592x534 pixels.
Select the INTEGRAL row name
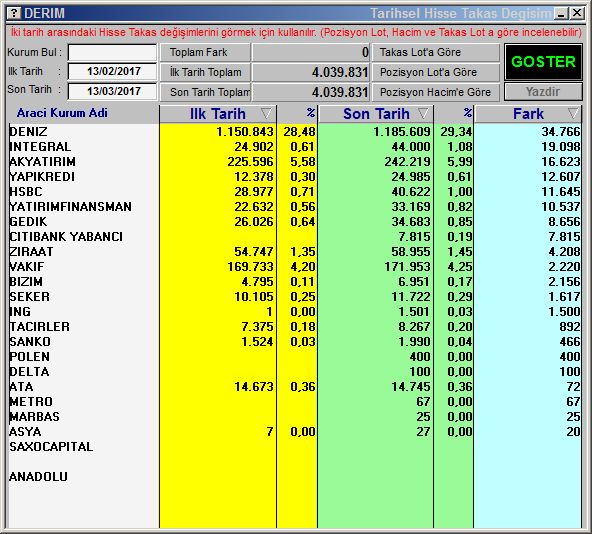point(40,147)
